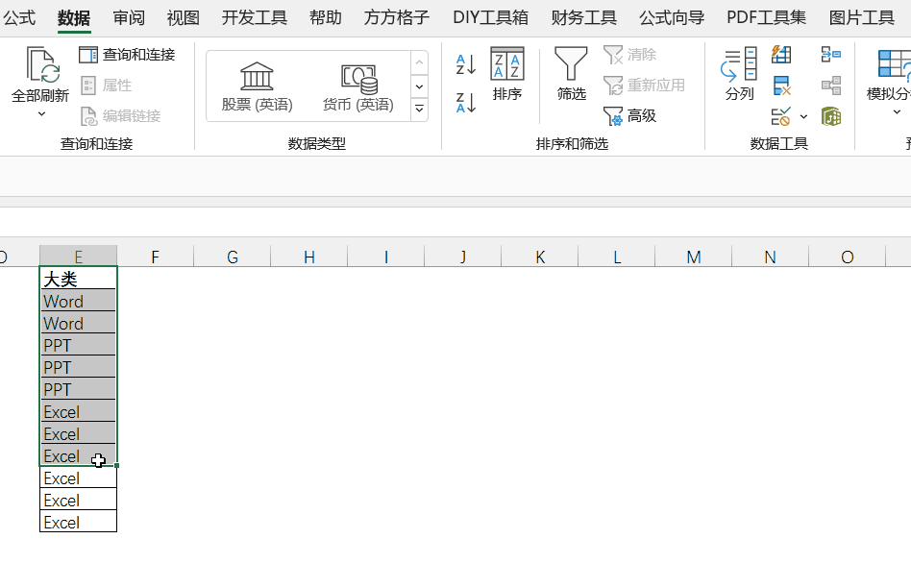This screenshot has height=588, width=911.
Task: Select column N header
Action: coord(771,257)
